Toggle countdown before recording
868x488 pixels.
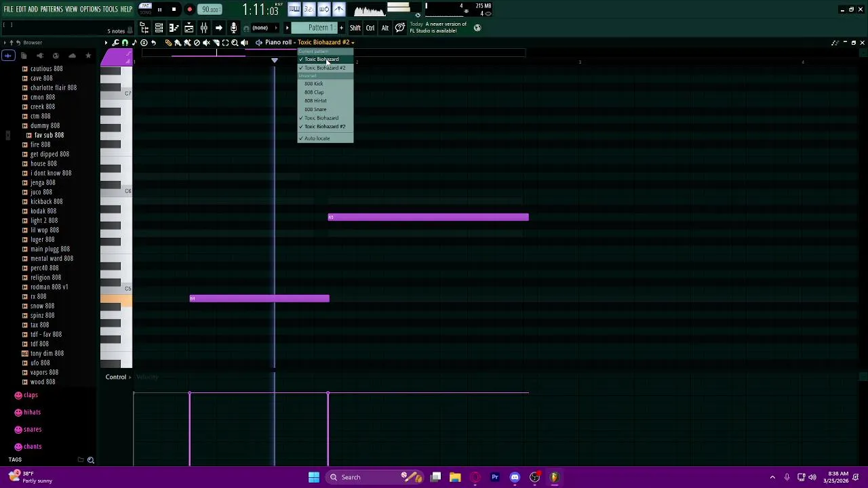pos(309,9)
